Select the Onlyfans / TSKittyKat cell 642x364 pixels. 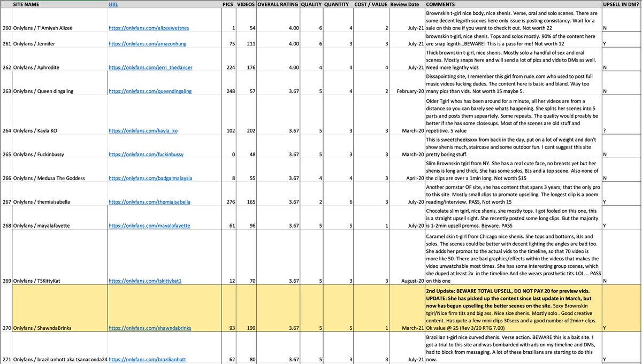[59, 258]
